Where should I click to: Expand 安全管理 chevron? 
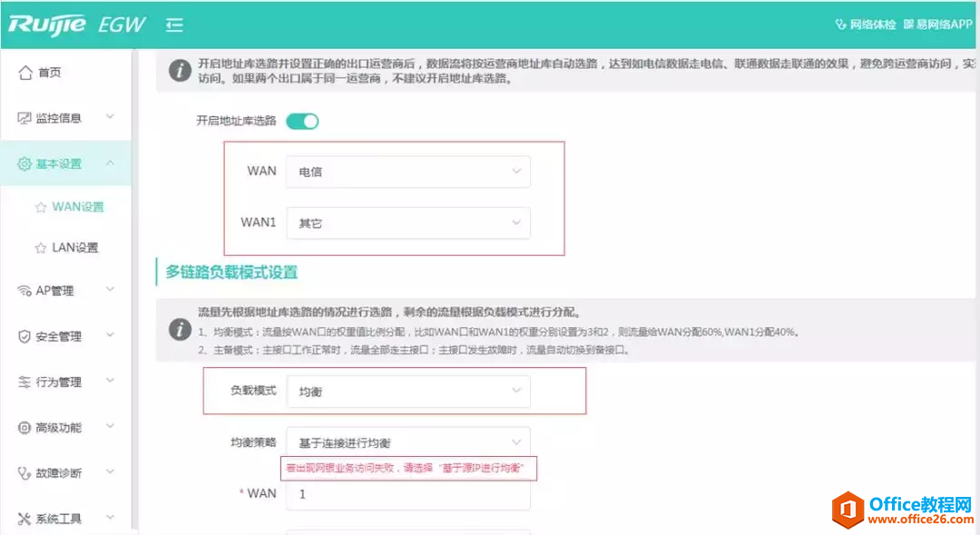coord(110,336)
